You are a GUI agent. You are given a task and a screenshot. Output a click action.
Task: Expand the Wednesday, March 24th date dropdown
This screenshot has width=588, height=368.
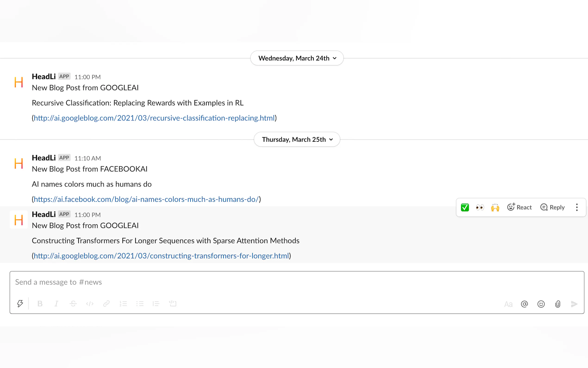[x=297, y=58]
